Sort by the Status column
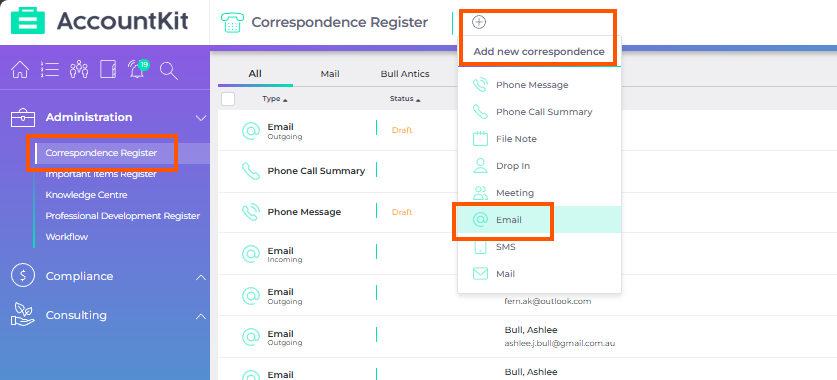This screenshot has height=380, width=837. [405, 99]
